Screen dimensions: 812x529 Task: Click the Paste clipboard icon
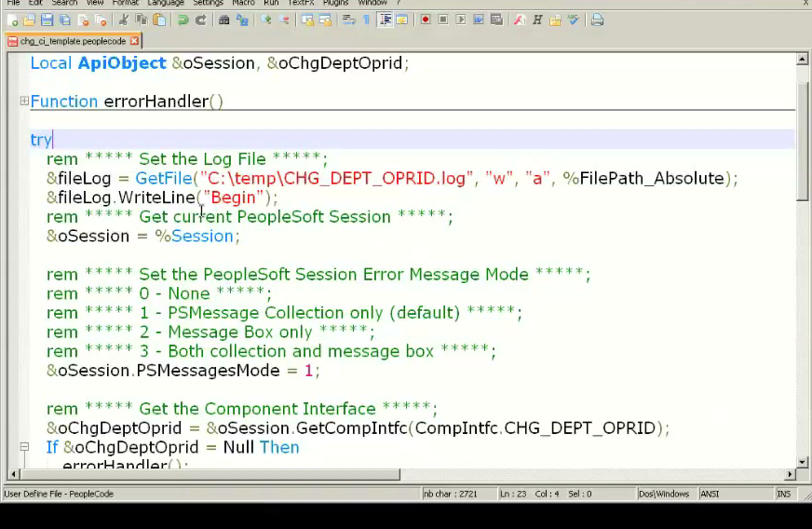159,20
